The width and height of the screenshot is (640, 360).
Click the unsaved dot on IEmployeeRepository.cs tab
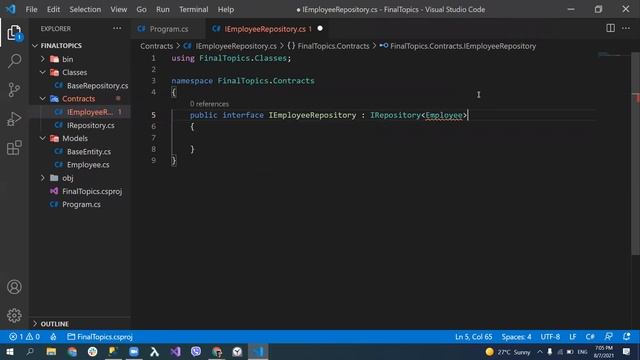320,29
